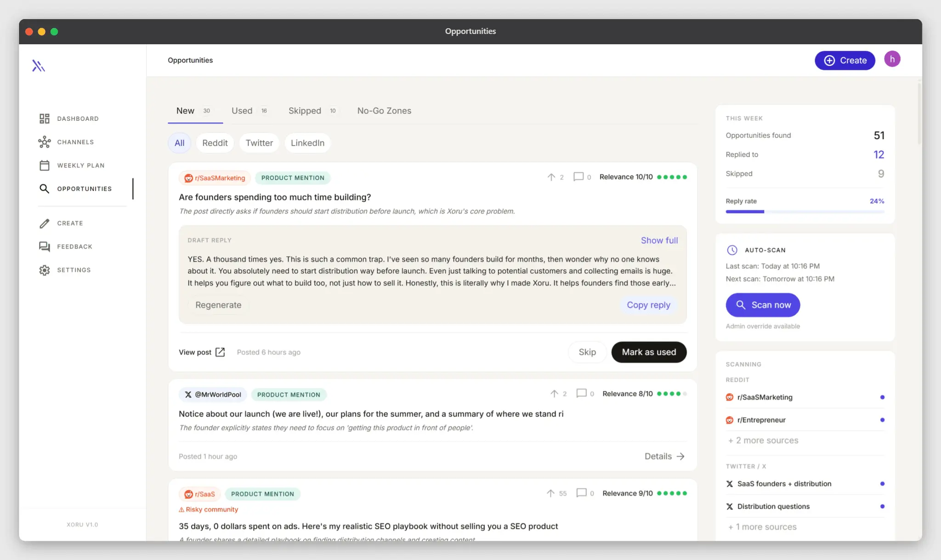Screen dimensions: 941x560
Task: Toggle SaaS founders + distribution status dot
Action: pos(882,484)
